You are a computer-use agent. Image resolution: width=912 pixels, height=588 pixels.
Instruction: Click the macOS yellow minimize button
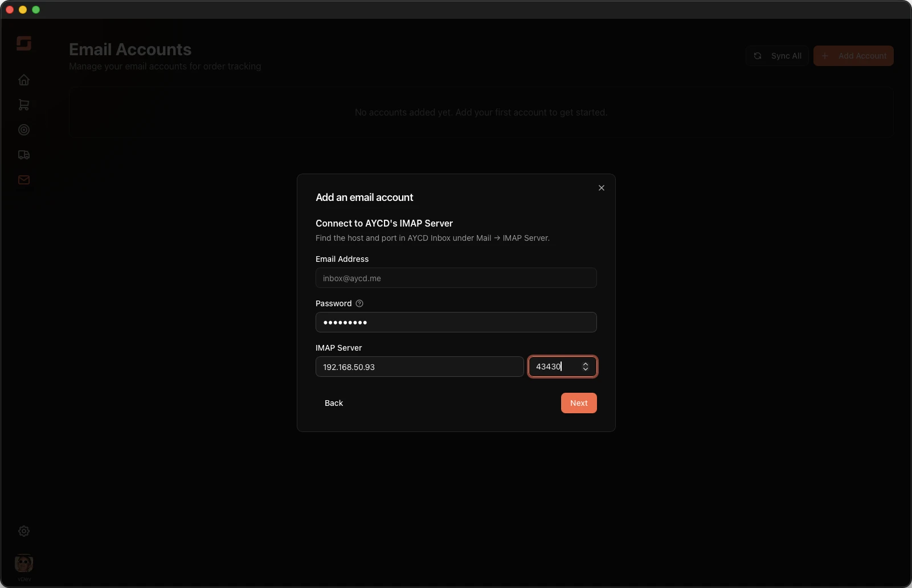(23, 10)
